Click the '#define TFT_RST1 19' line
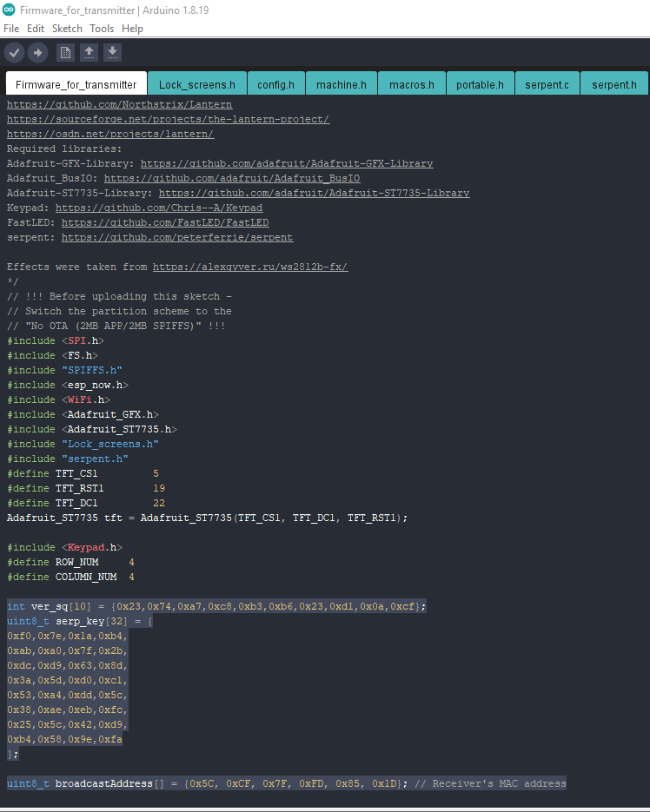Viewport: 650px width, 812px height. coord(86,488)
